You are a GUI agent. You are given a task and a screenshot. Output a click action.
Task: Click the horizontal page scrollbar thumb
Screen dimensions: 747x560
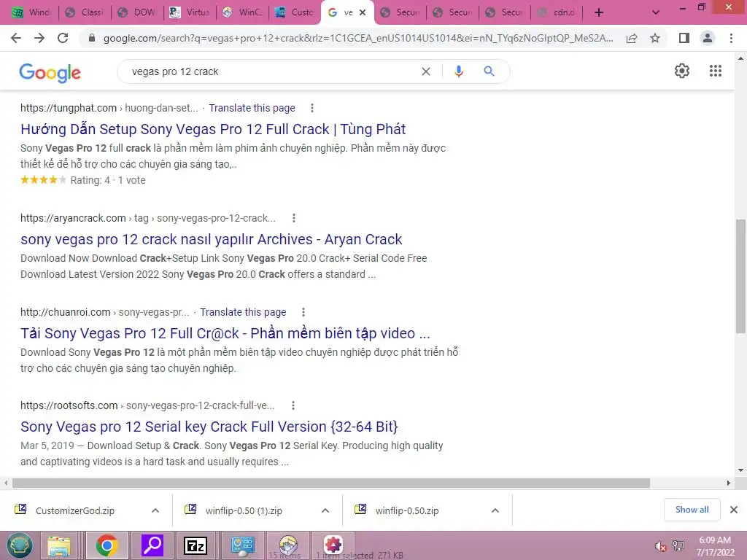pos(331,483)
